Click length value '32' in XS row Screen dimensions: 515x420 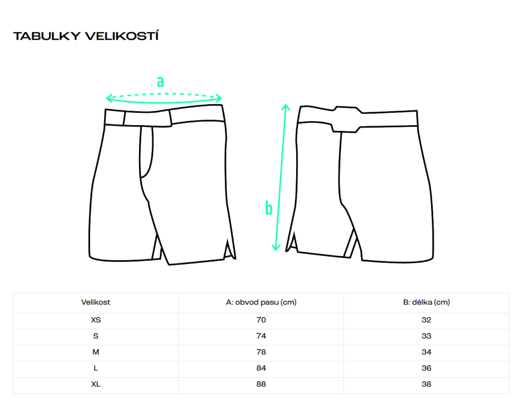point(426,320)
